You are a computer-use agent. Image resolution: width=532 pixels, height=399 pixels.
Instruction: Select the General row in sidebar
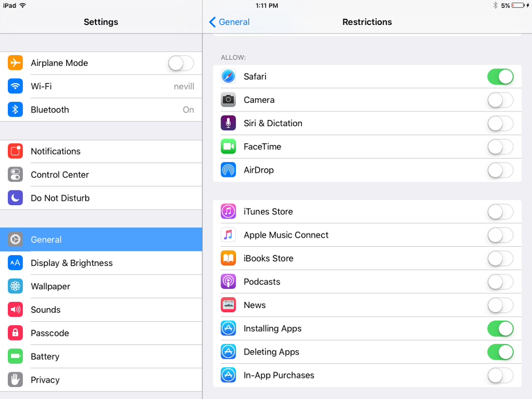coord(101,239)
